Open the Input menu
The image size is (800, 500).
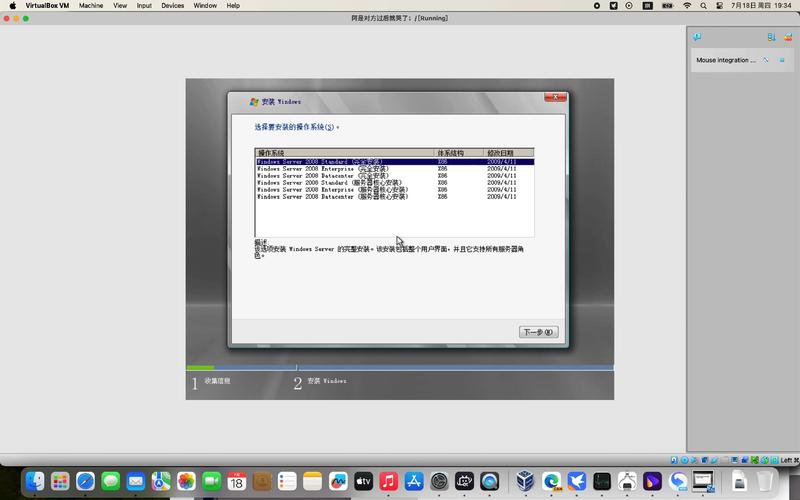tap(144, 6)
